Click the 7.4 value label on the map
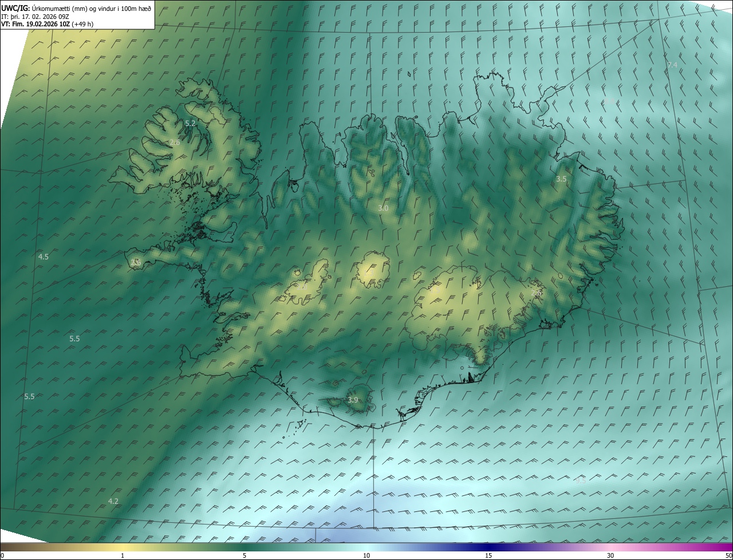The image size is (733, 560). click(672, 65)
